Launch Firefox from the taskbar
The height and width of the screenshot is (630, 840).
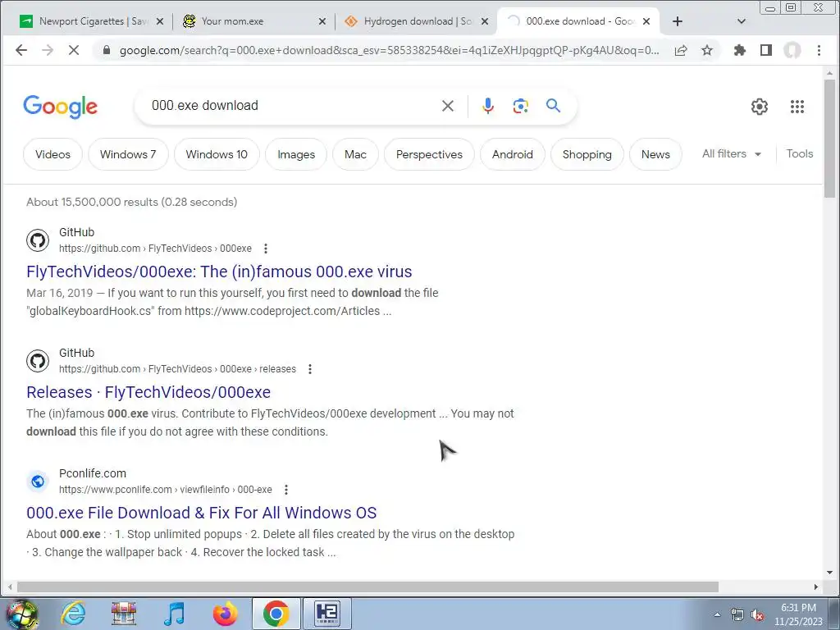point(226,614)
